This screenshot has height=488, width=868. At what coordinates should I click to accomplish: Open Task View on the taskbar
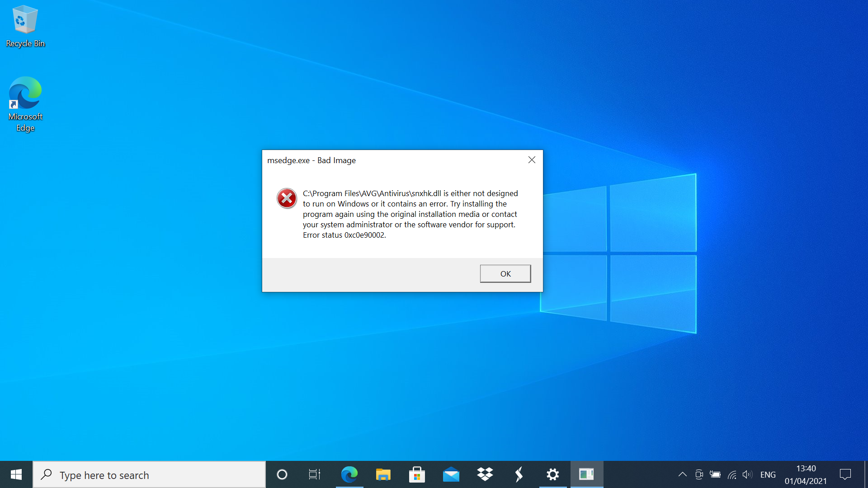click(x=314, y=474)
